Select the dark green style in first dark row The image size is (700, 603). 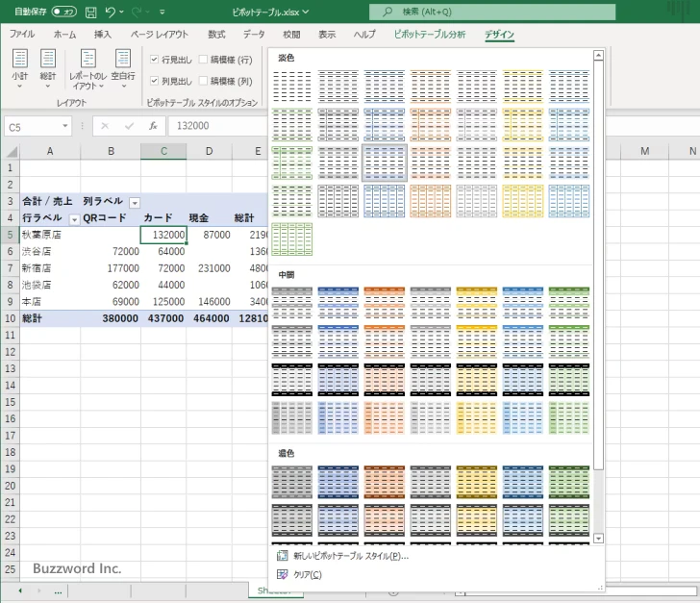coord(569,482)
